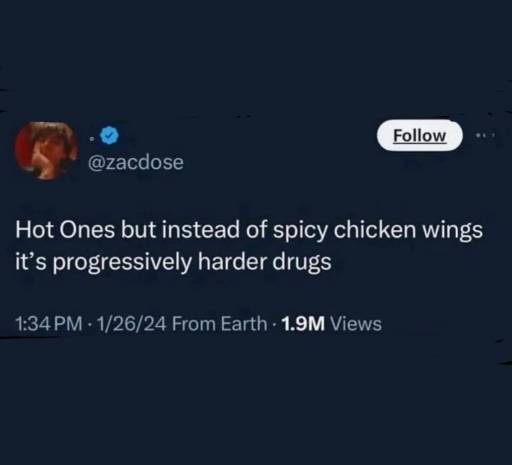This screenshot has height=465, width=512.
Task: Click the word harder in tweet
Action: (x=232, y=262)
